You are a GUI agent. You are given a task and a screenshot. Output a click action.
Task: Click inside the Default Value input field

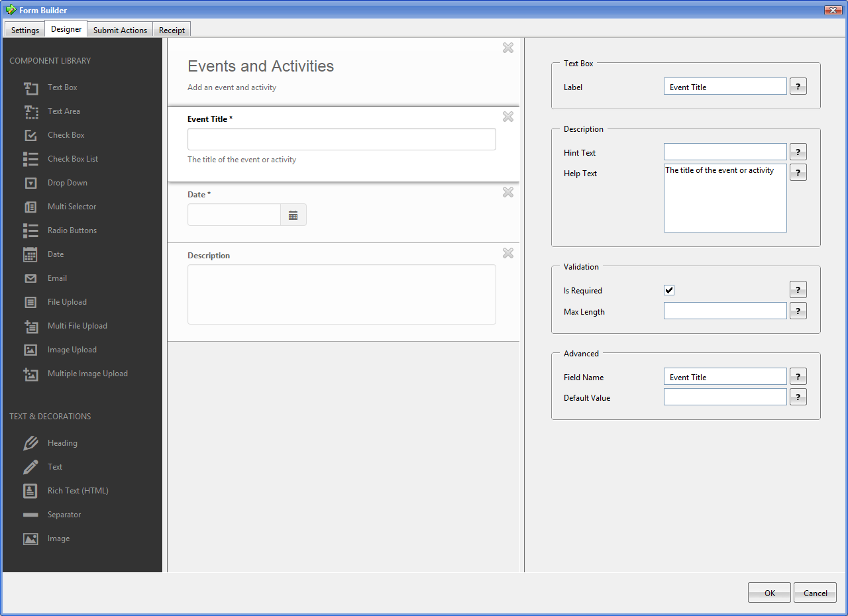pyautogui.click(x=725, y=396)
